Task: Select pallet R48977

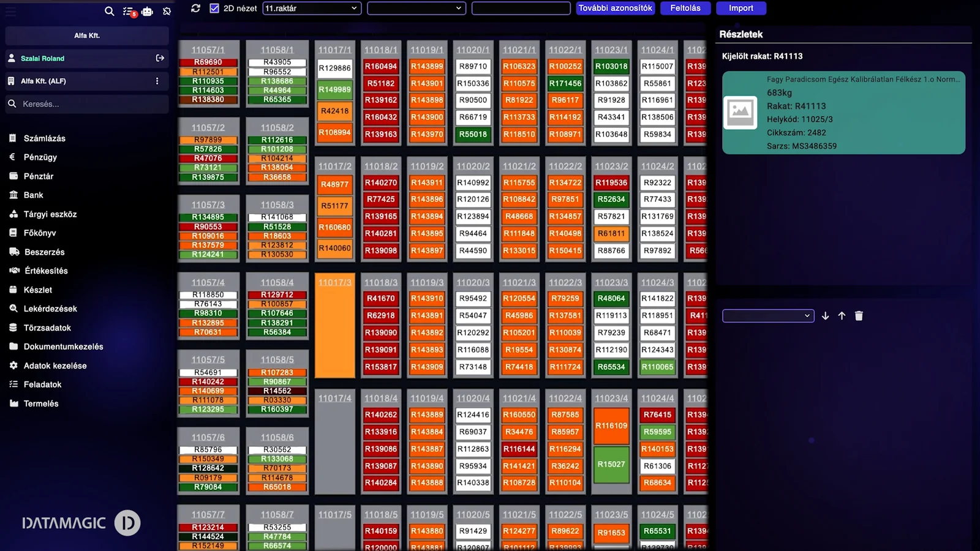Action: click(335, 184)
